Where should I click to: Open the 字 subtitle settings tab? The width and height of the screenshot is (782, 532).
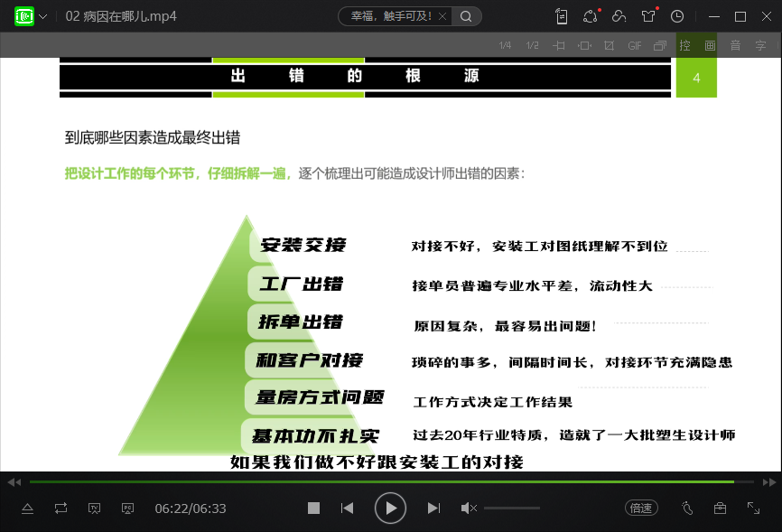(760, 45)
